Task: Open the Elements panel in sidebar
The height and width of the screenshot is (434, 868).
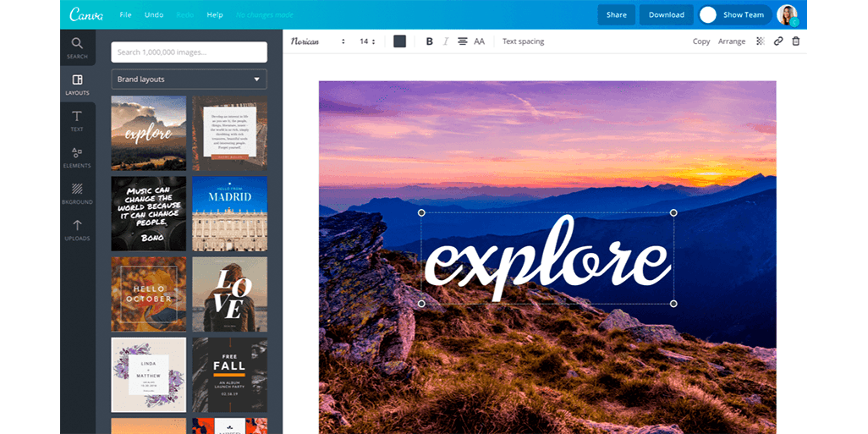Action: 78,157
